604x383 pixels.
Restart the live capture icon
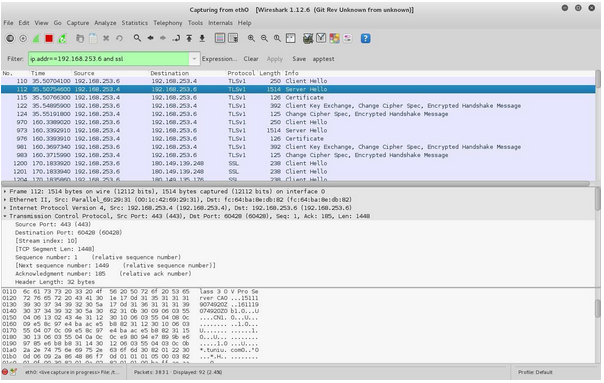pyautogui.click(x=62, y=39)
